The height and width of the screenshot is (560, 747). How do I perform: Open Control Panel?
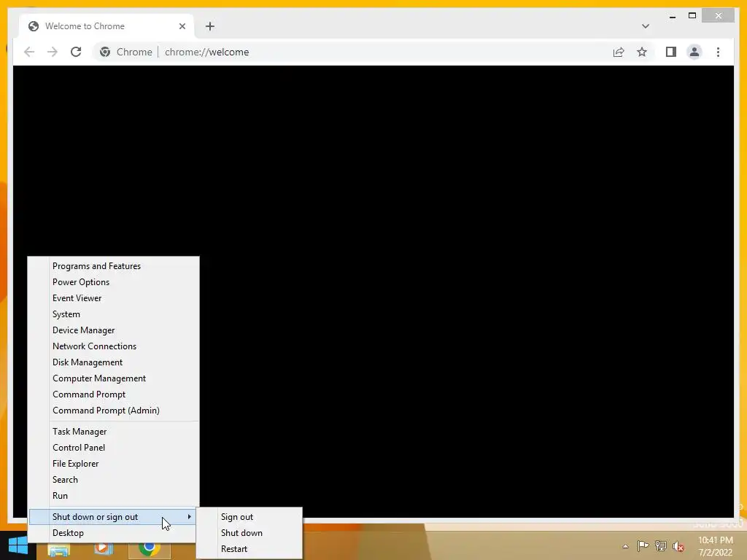(x=114, y=448)
